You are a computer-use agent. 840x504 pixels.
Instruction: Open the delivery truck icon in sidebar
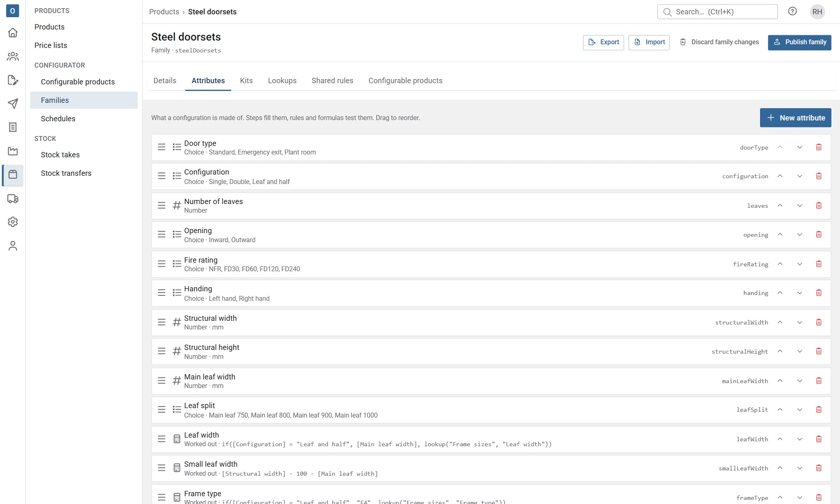(13, 199)
